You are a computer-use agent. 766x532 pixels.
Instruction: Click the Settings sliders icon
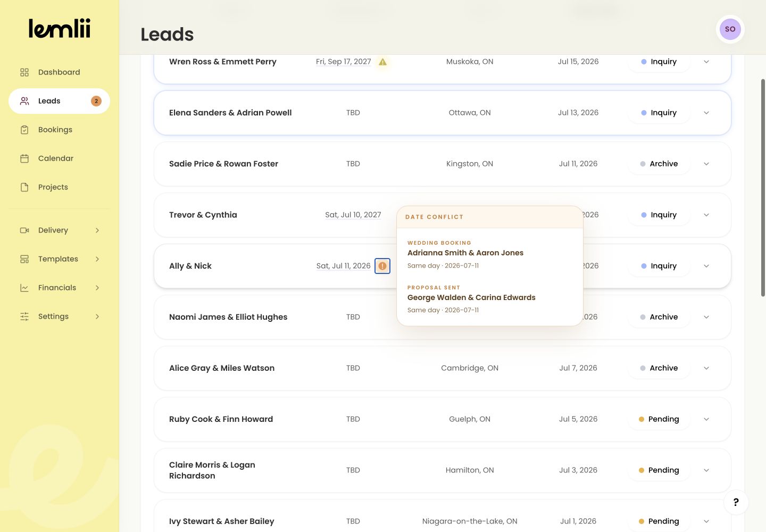[x=24, y=317]
